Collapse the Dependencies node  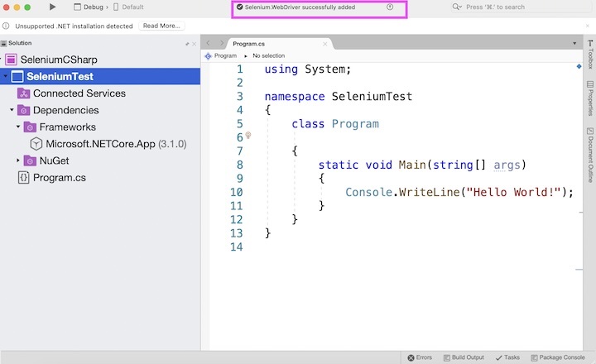point(12,110)
